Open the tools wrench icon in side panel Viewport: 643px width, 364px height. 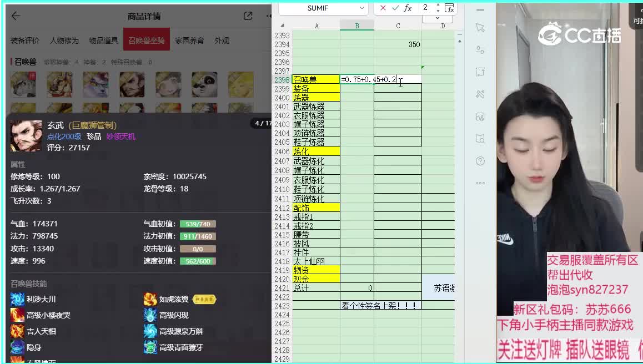[x=480, y=94]
